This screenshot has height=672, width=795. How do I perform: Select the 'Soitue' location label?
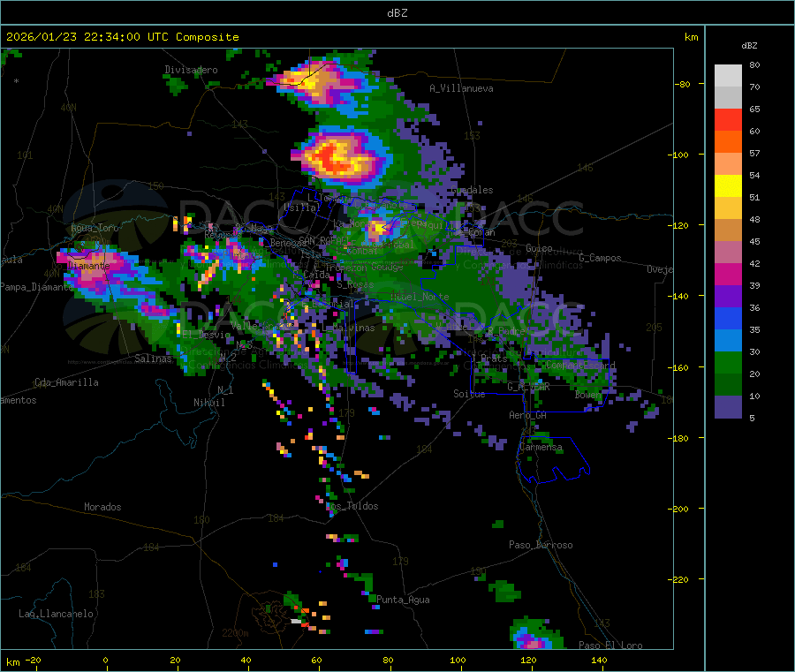point(469,394)
